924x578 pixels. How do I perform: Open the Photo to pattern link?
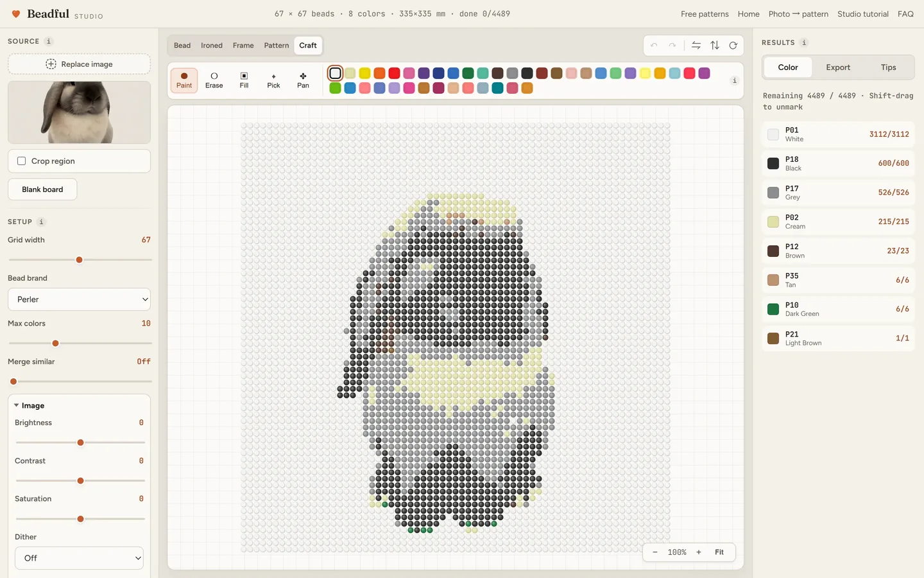[x=798, y=14]
